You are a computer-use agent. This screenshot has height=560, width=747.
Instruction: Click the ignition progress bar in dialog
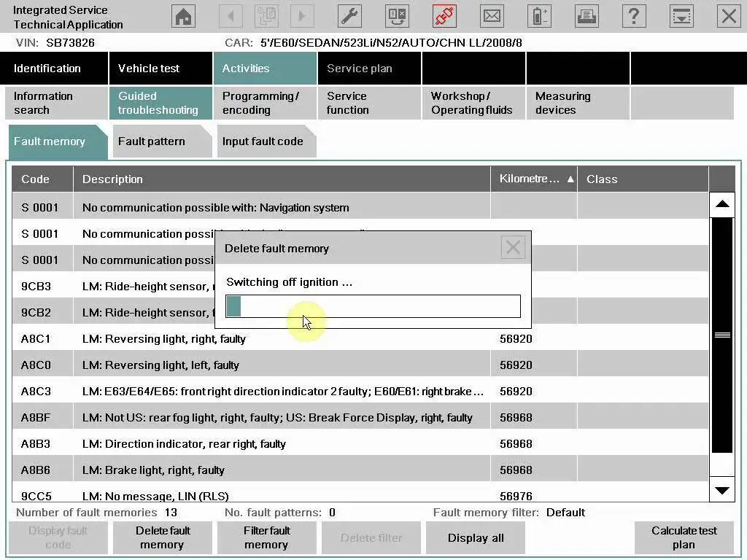(x=373, y=306)
